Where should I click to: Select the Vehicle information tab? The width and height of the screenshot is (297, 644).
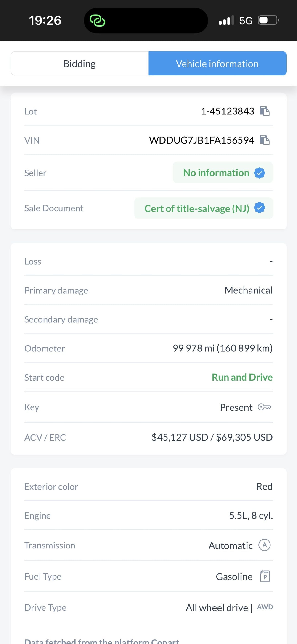pyautogui.click(x=217, y=64)
